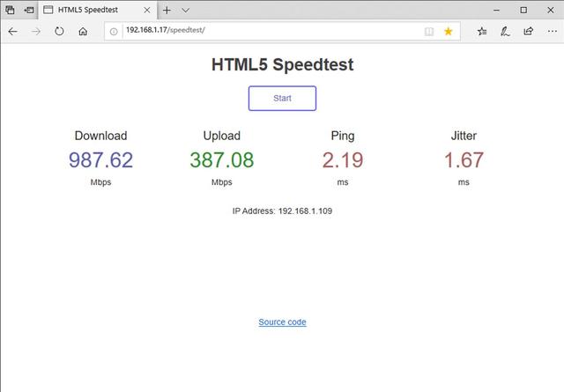Image resolution: width=564 pixels, height=392 pixels.
Task: Click the yellow Favorites star
Action: [449, 31]
